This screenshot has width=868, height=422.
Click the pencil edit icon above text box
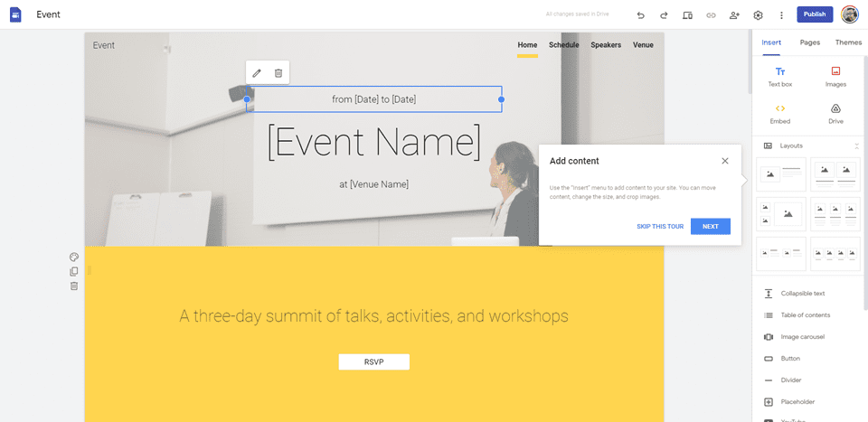[256, 73]
